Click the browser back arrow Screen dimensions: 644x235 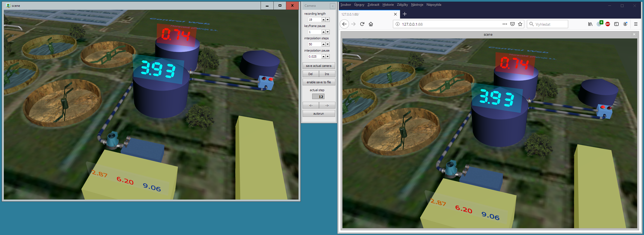coord(344,24)
